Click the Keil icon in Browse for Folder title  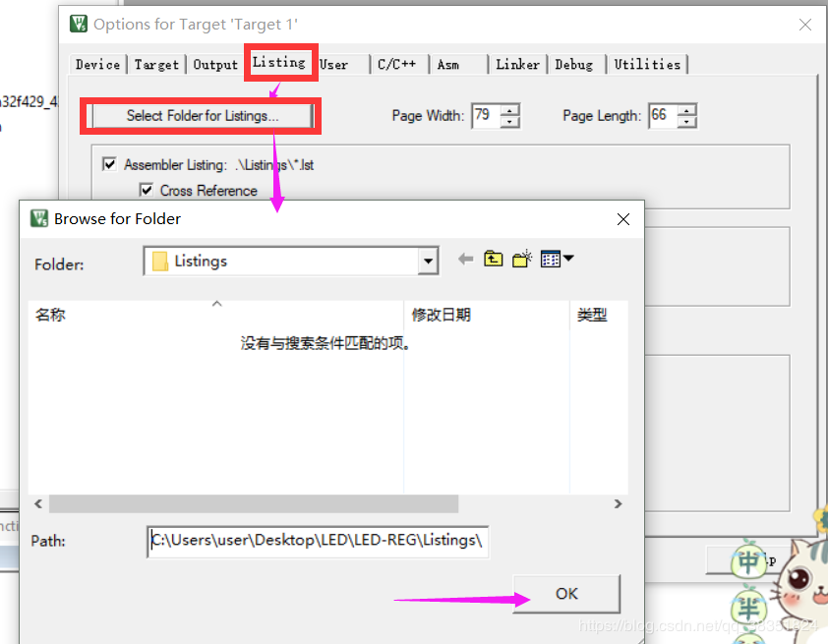(39, 218)
